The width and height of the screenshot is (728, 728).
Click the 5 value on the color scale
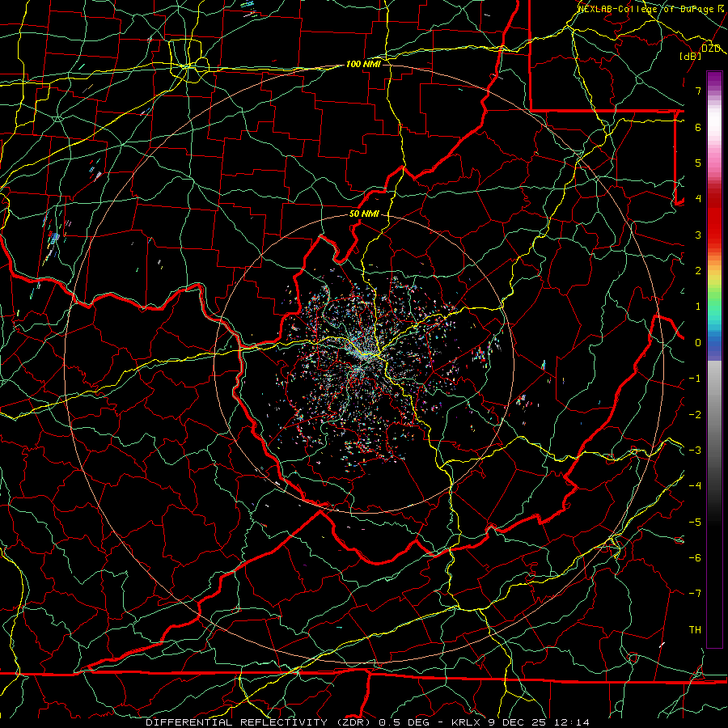698,163
